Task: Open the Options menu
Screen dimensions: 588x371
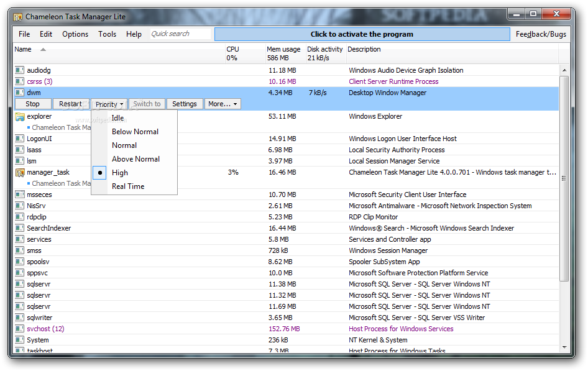Action: tap(75, 34)
